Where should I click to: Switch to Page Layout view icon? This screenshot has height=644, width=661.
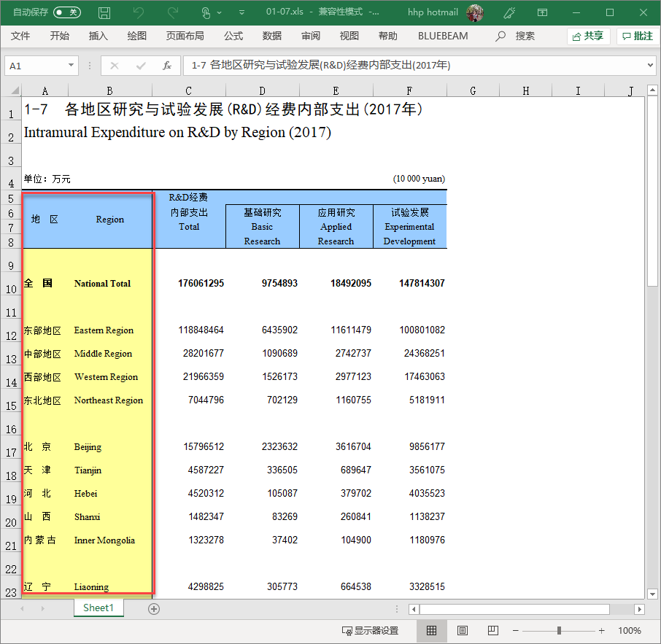click(x=462, y=630)
